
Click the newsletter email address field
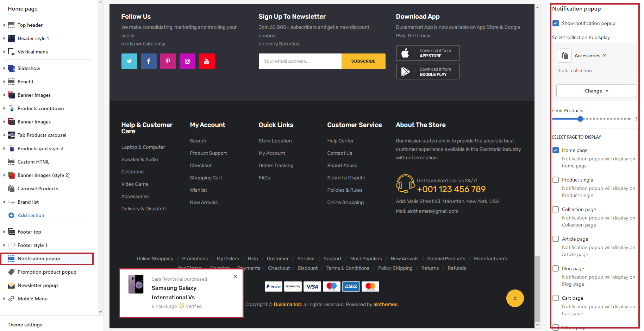pos(300,61)
